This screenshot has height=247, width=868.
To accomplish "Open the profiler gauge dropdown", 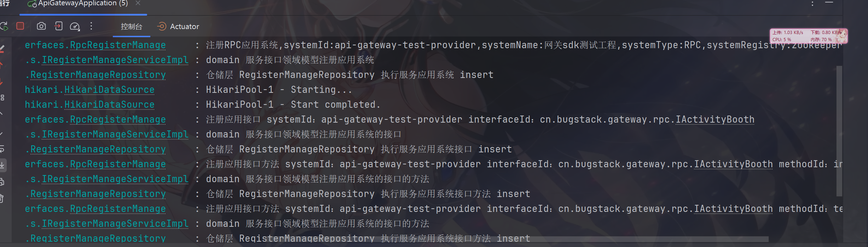I will [x=75, y=26].
